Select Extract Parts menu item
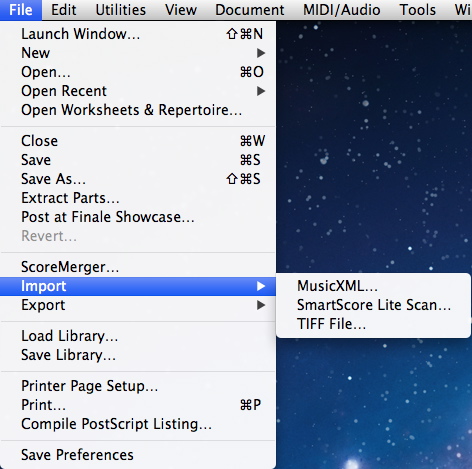 click(138, 198)
